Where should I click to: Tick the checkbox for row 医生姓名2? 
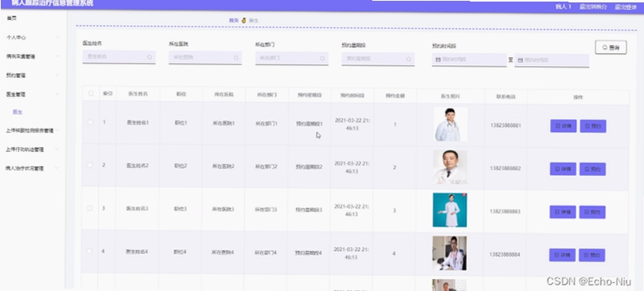[x=90, y=165]
